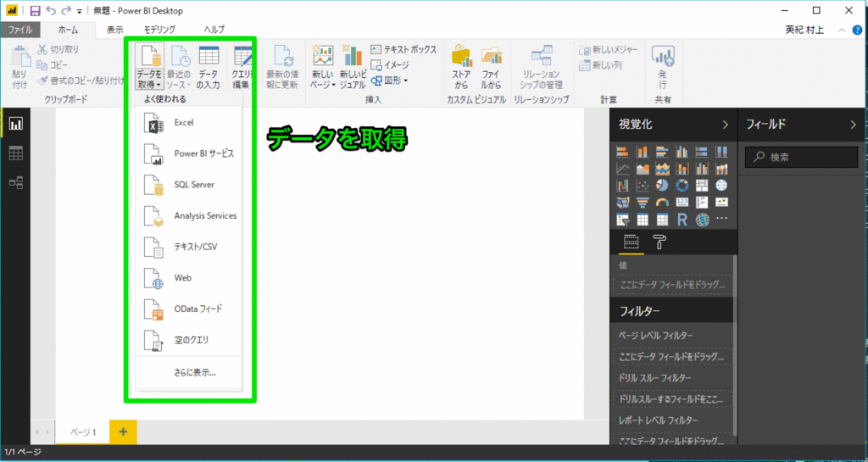Collapse the フィールド pane with its chevron
868x462 pixels.
tap(853, 125)
